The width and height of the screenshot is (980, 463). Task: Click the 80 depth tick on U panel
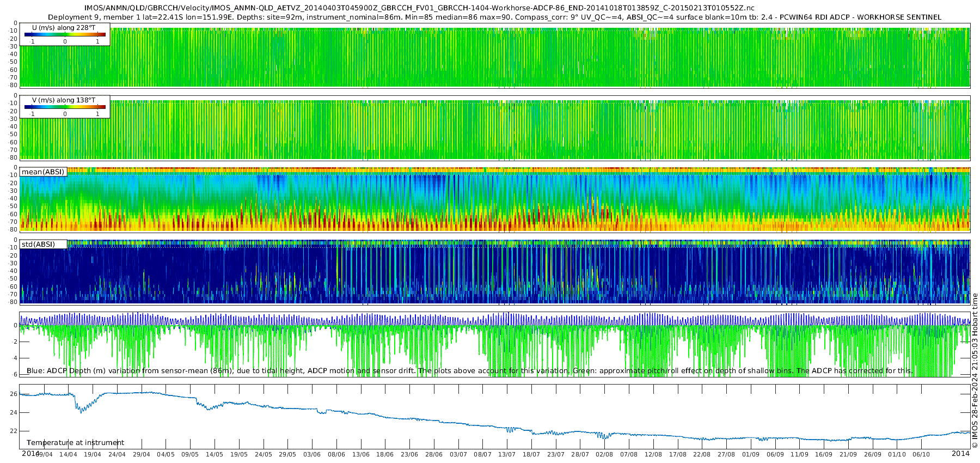(14, 85)
